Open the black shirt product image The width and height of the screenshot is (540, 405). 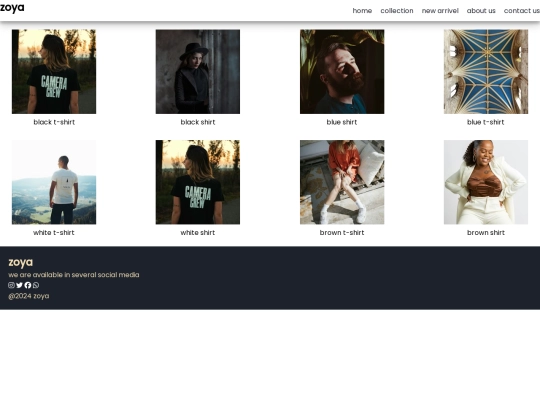coord(198,72)
